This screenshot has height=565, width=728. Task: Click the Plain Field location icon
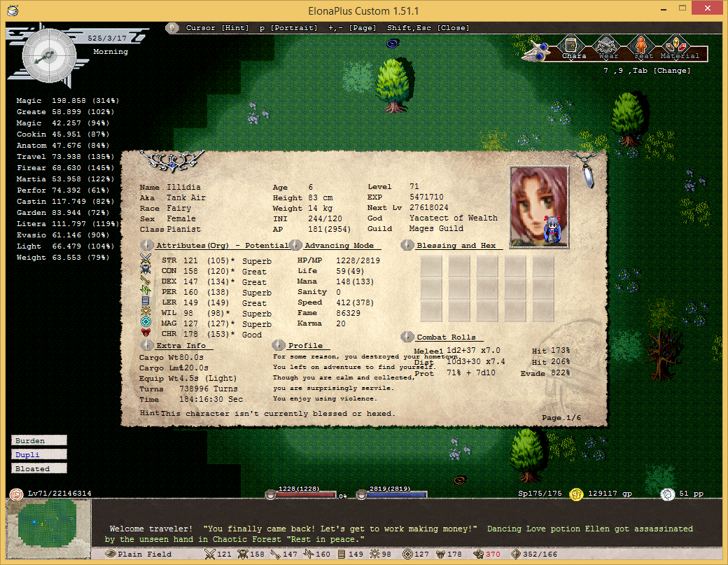(111, 554)
